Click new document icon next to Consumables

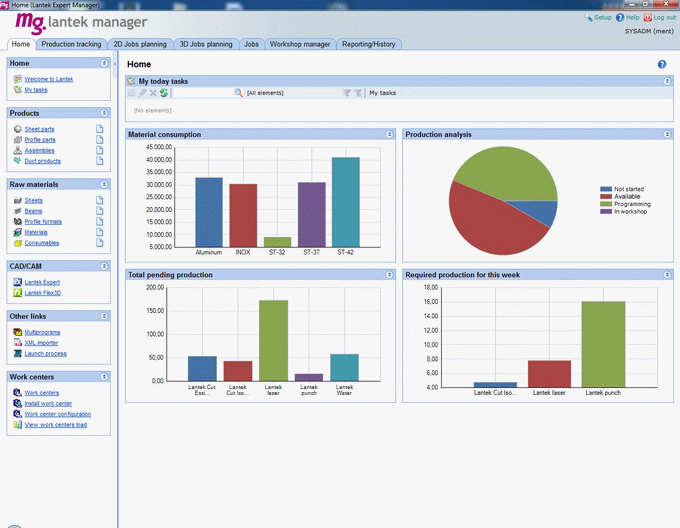tap(100, 242)
